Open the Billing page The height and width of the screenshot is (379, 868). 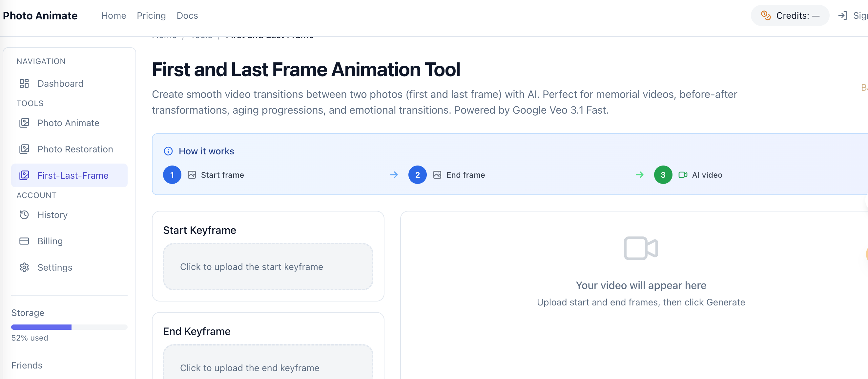click(70, 241)
